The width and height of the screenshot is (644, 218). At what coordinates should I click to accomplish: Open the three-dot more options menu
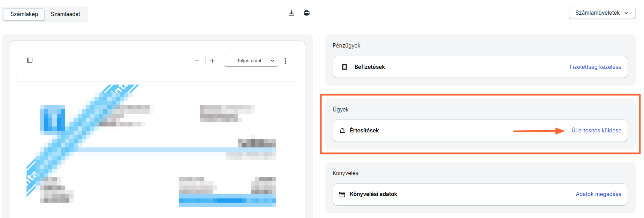tap(285, 61)
